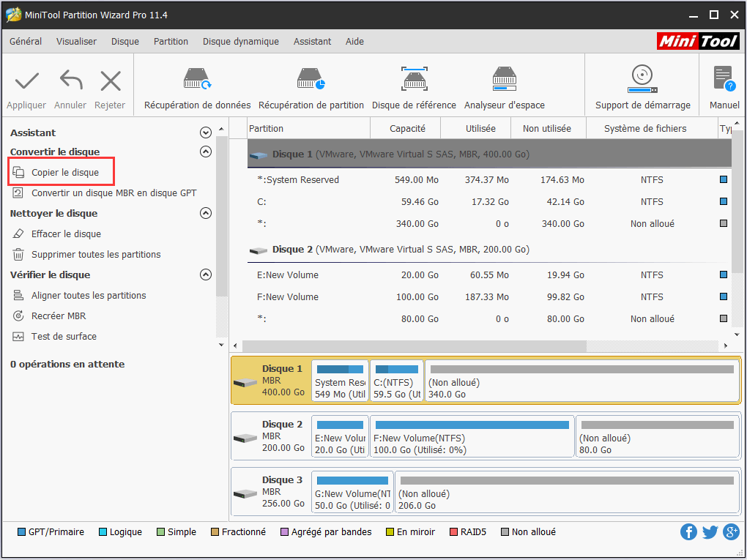The image size is (747, 560).
Task: Click Test de surface link
Action: pos(64,336)
